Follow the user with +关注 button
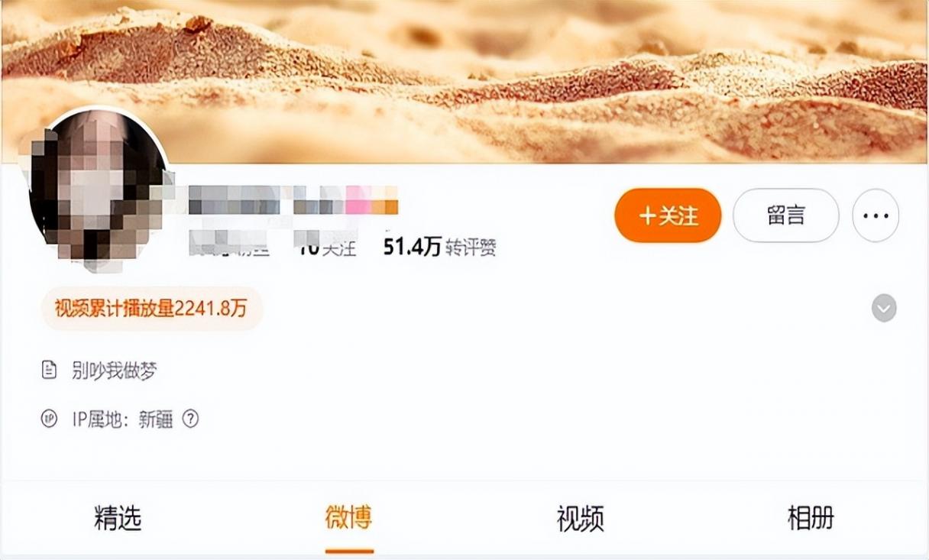This screenshot has width=929, height=560. point(668,216)
